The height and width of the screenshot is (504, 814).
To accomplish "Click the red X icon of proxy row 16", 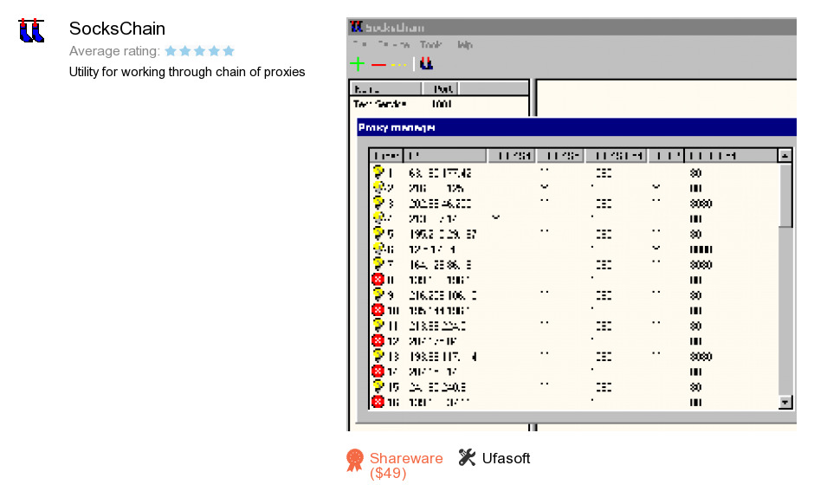I will coord(378,403).
